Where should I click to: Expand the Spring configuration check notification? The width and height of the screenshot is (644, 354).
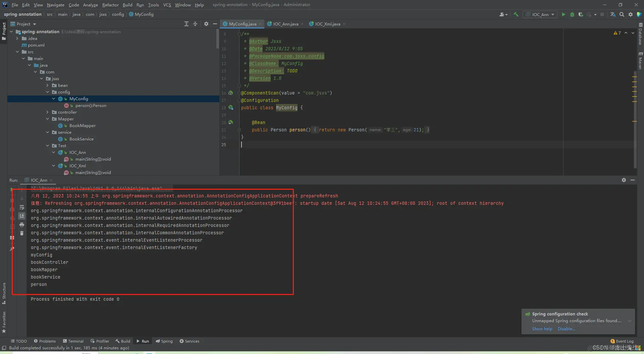(x=630, y=321)
